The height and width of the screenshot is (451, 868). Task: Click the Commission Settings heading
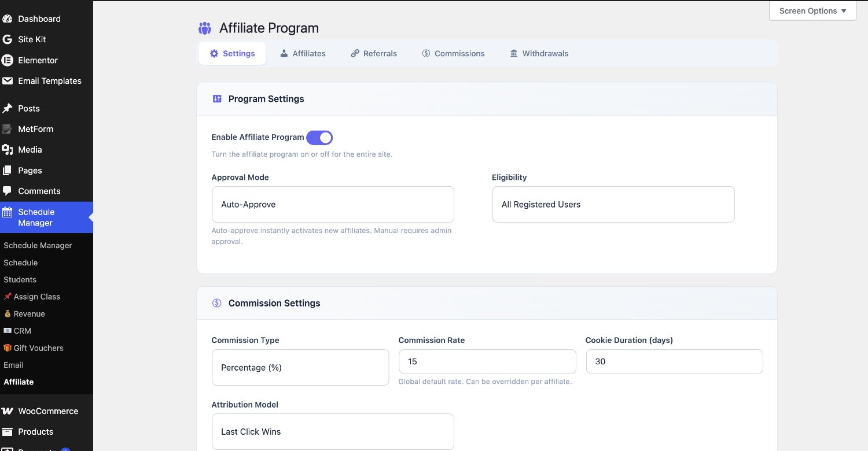click(x=274, y=303)
